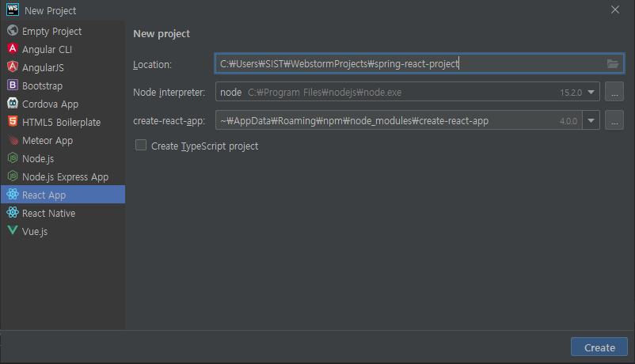
Task: Click the AngularJS shield icon
Action: tap(13, 66)
